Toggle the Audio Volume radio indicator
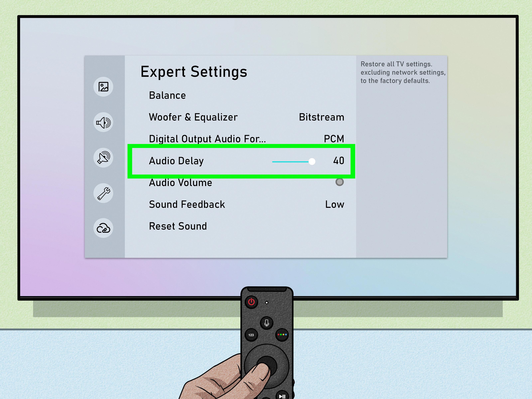Image resolution: width=532 pixels, height=399 pixels. pos(339,182)
